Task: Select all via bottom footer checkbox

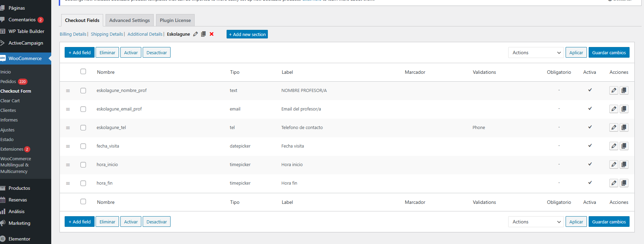Action: (x=83, y=201)
